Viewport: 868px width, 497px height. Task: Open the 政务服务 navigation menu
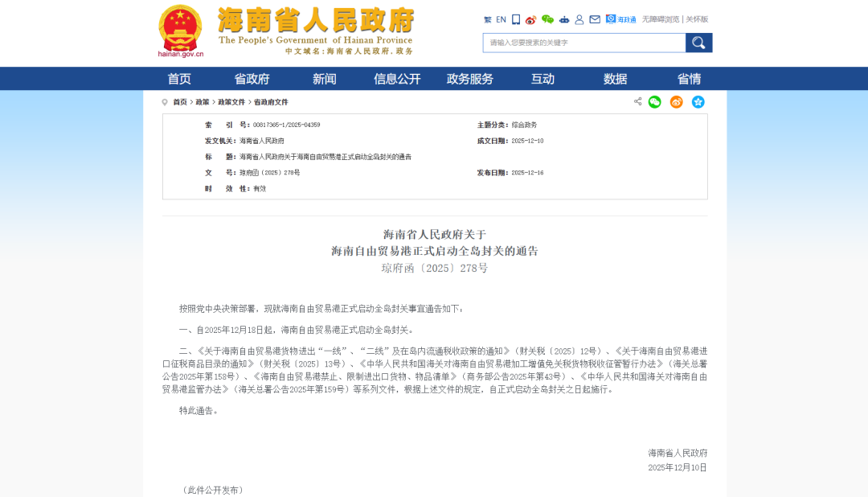pyautogui.click(x=470, y=79)
